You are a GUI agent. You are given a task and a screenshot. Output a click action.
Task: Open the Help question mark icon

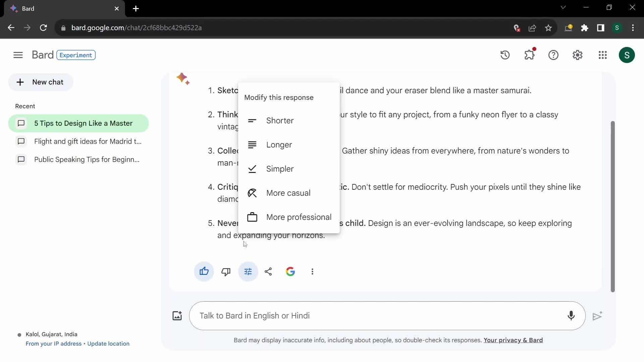(x=553, y=55)
